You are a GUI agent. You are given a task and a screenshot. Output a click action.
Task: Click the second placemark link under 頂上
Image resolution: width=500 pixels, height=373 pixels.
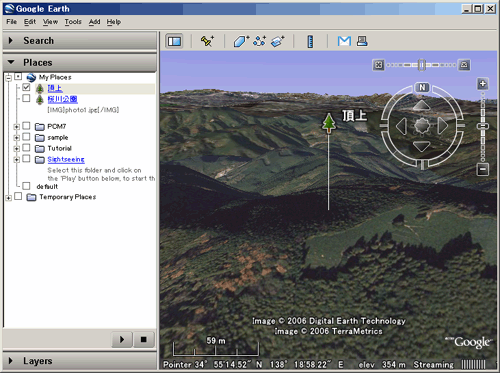[x=62, y=99]
